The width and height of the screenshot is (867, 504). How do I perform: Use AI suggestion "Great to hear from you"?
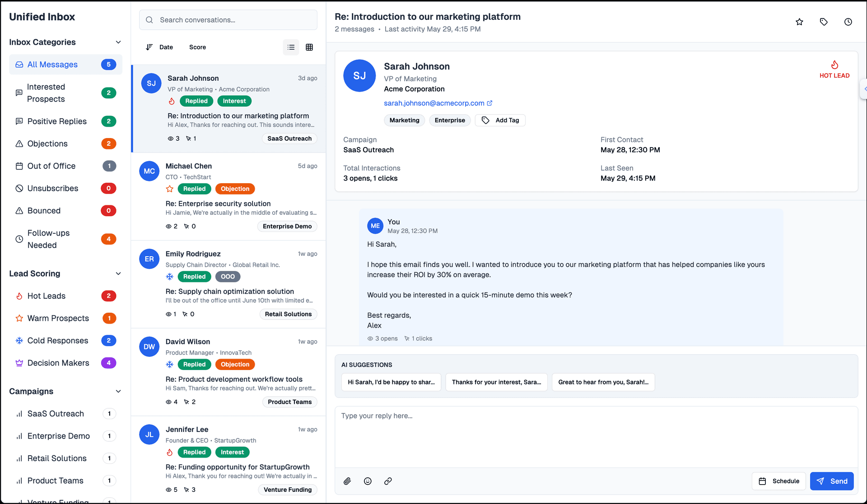tap(603, 382)
